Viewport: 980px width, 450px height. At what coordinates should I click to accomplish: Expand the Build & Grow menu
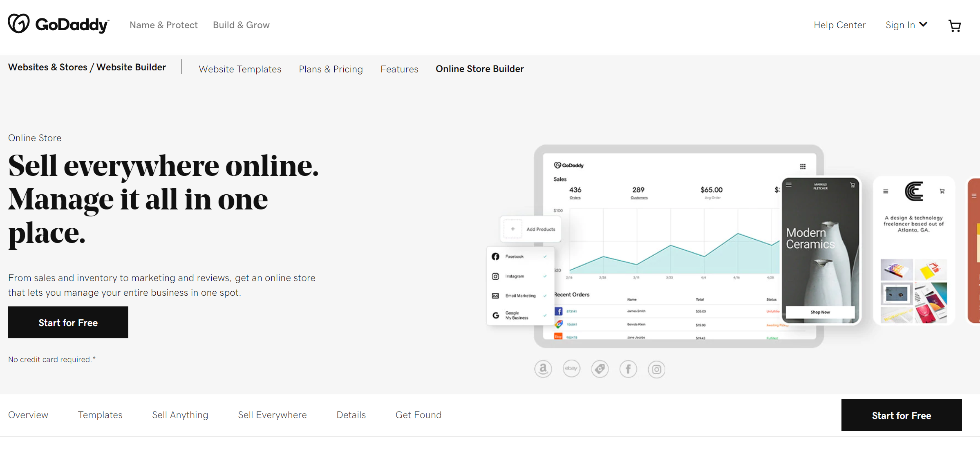tap(242, 25)
